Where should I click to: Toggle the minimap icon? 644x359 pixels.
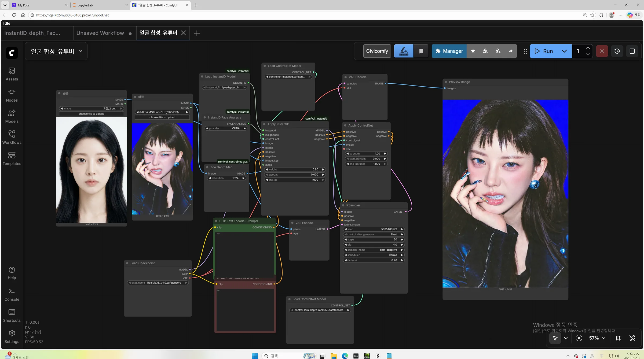click(619, 338)
